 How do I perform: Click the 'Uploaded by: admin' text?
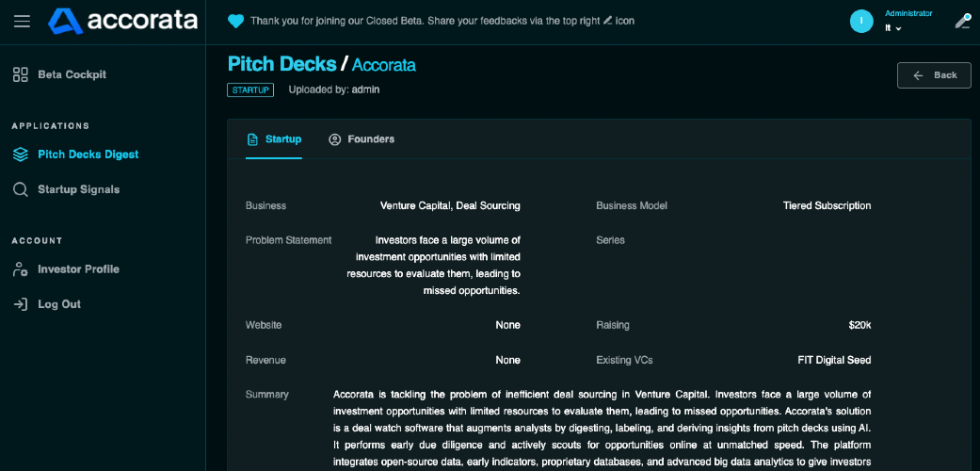pyautogui.click(x=334, y=90)
